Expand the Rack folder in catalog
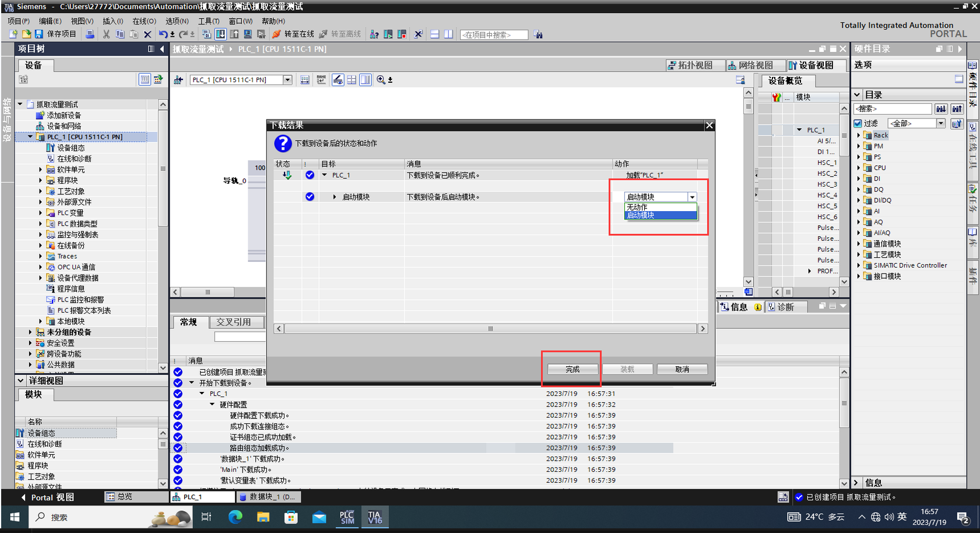 [x=859, y=135]
